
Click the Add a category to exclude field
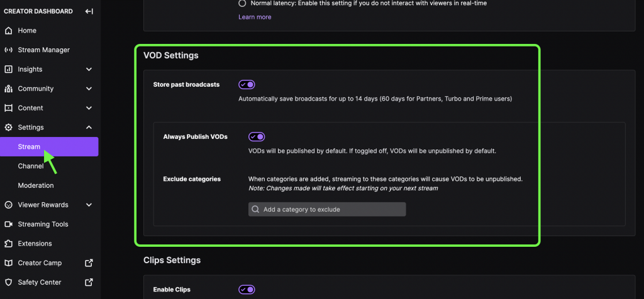coord(327,209)
